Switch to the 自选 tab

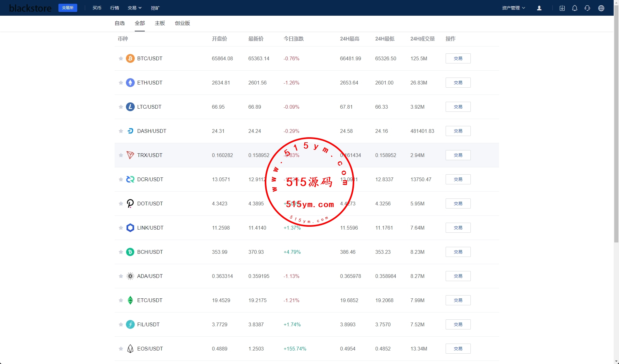coord(120,23)
